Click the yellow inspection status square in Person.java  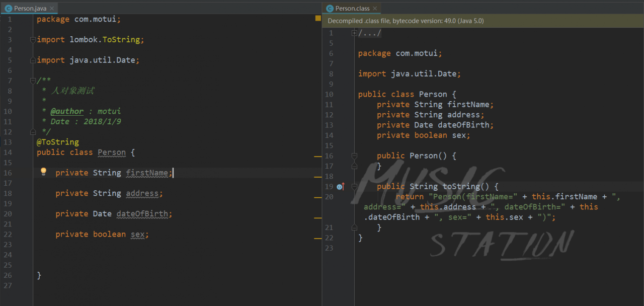pos(318,18)
